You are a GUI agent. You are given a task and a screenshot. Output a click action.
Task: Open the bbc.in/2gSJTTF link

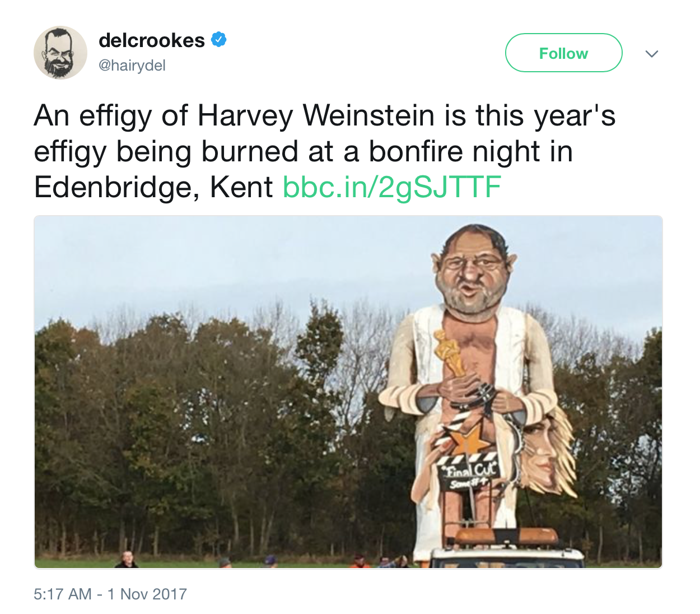point(391,187)
